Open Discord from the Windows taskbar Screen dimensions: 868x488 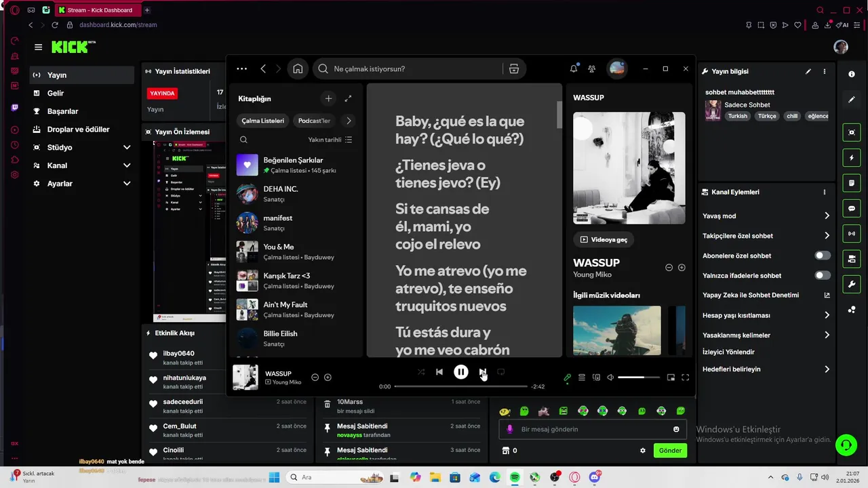coord(595,477)
